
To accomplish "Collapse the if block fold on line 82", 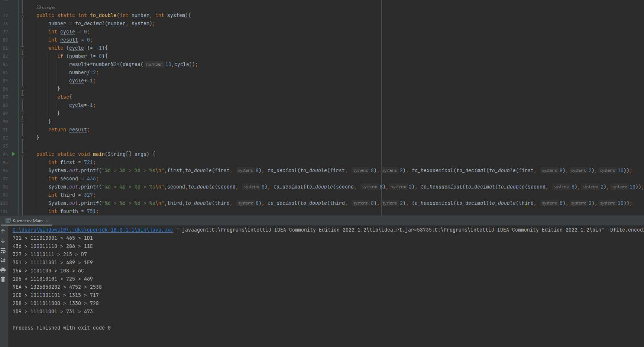I will pos(22,56).
